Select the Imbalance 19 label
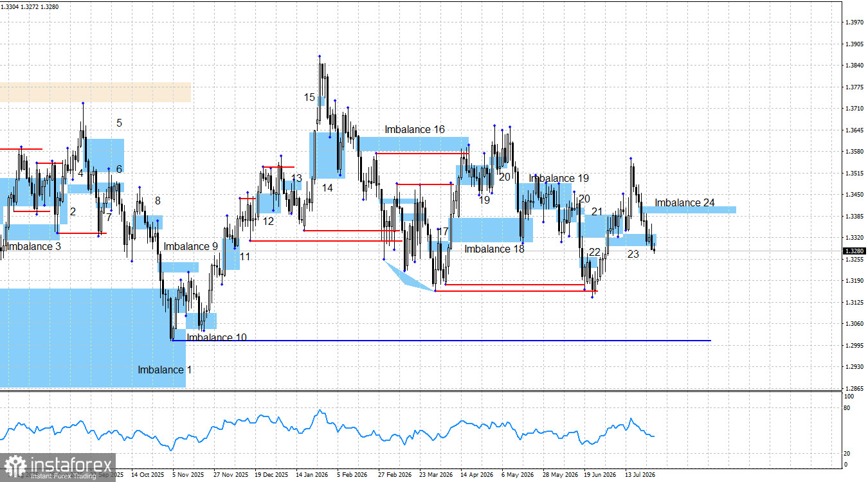This screenshot has height=482, width=868. [x=559, y=178]
